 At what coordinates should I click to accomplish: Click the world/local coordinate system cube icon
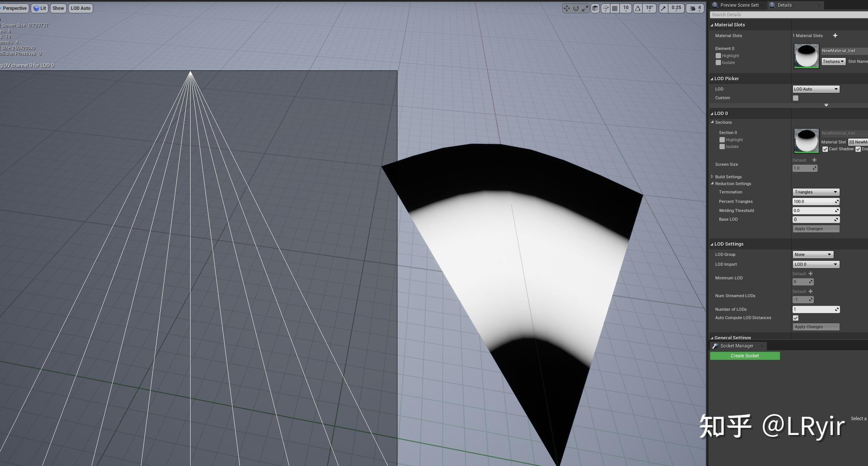pos(595,8)
